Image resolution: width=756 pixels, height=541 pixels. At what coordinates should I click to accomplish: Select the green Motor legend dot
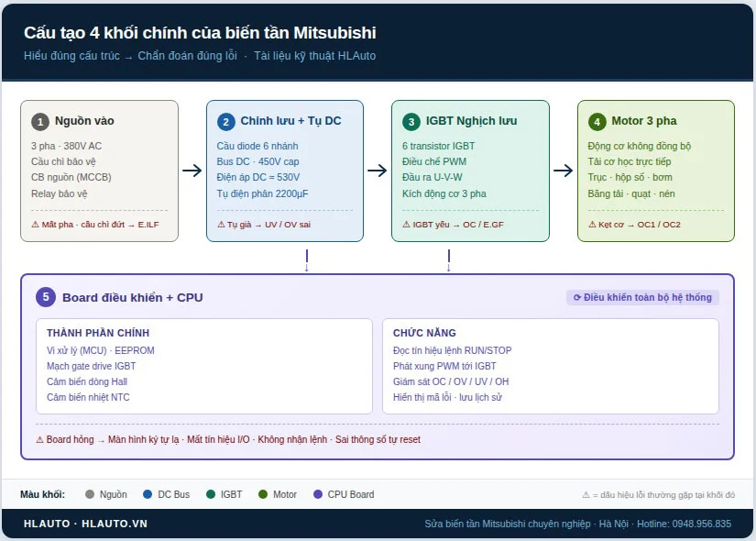tap(263, 494)
